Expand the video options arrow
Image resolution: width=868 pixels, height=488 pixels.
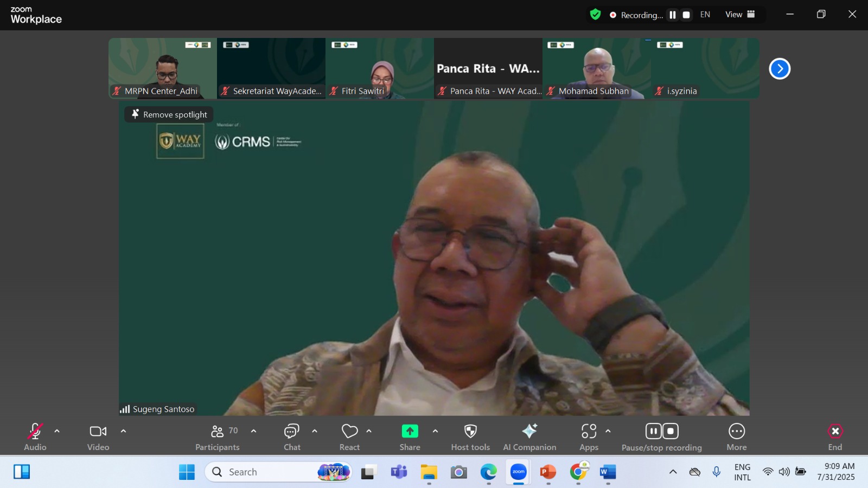123,431
